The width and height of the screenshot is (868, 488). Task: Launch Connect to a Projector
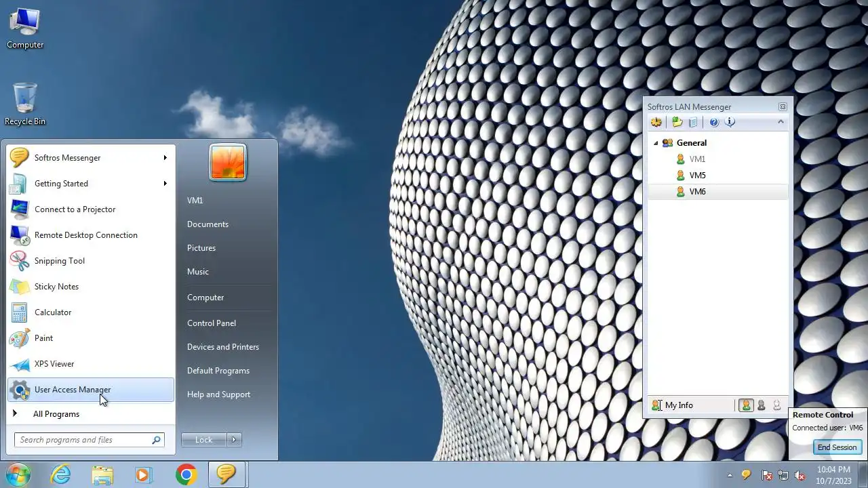pyautogui.click(x=91, y=209)
